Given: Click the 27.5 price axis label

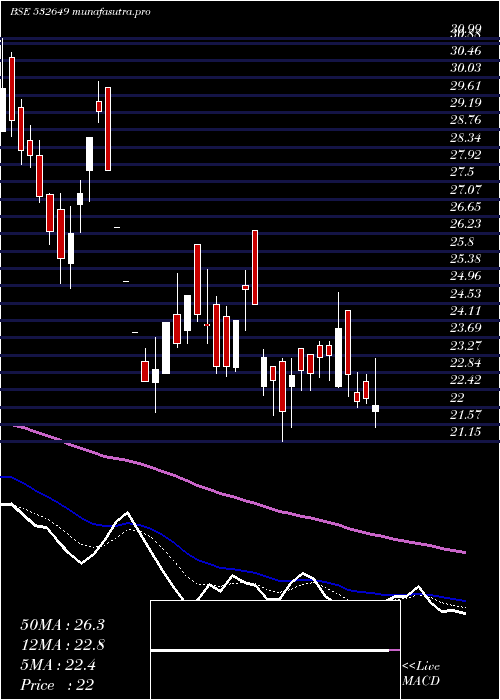Looking at the screenshot, I should point(462,172).
